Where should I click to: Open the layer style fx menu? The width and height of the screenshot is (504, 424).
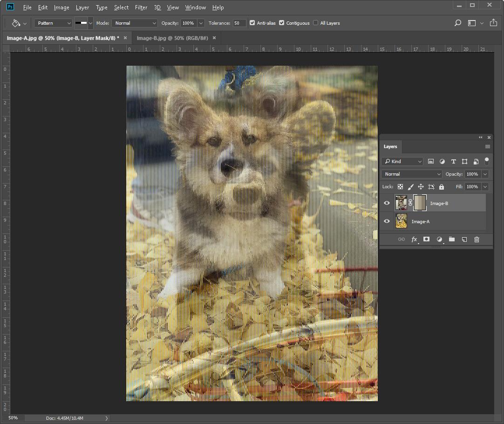tap(414, 239)
